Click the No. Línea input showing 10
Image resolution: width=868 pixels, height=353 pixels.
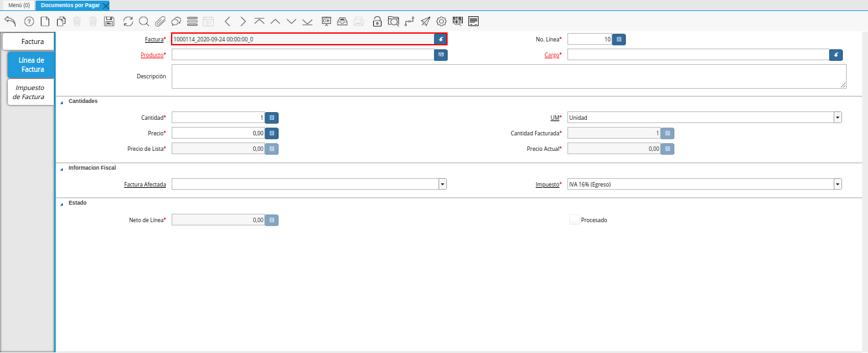coord(590,40)
